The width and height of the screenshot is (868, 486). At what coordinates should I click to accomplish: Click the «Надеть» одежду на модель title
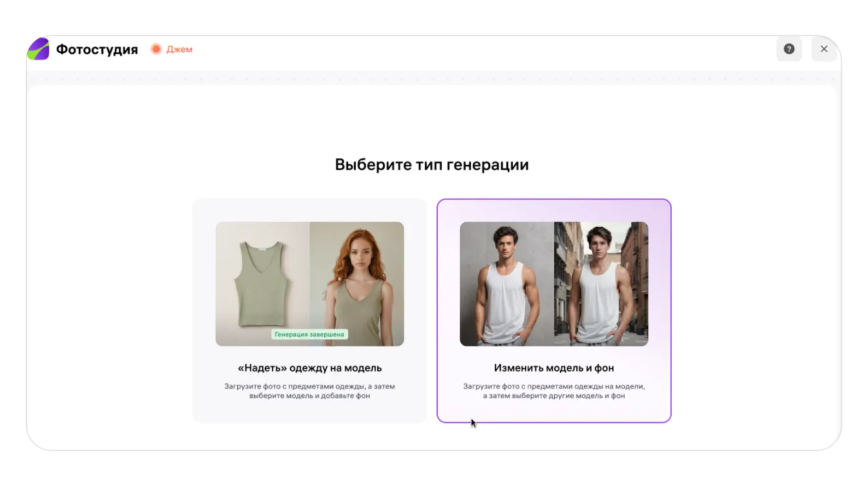(309, 368)
